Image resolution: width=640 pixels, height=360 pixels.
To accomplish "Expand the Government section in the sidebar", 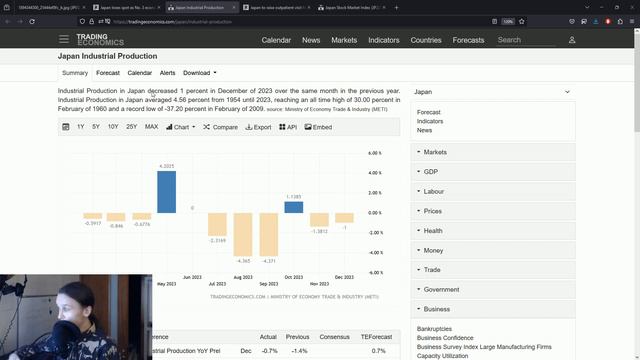I will click(493, 289).
